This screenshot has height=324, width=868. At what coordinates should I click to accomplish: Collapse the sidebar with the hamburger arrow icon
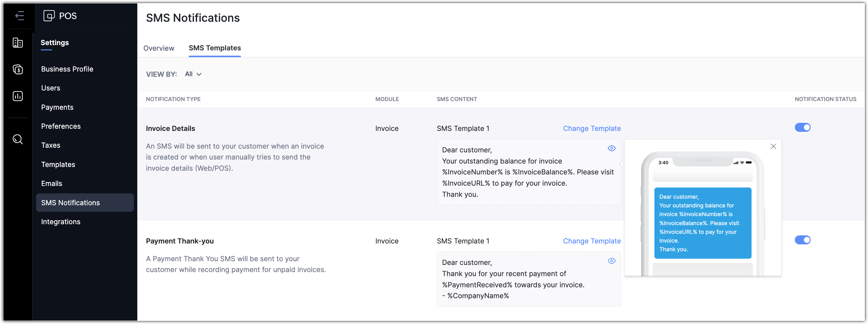tap(20, 16)
